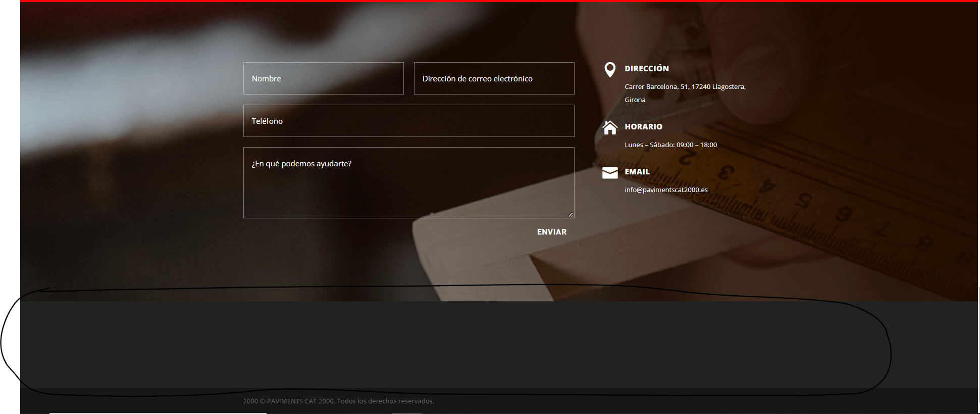Click 'Lunes – Sábado: 09:00 – 18:00' text
The image size is (980, 414).
coord(670,145)
